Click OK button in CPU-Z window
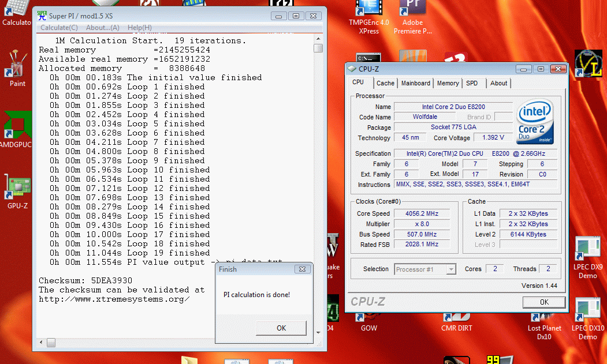Viewport: 607px width, 364px height. point(544,302)
